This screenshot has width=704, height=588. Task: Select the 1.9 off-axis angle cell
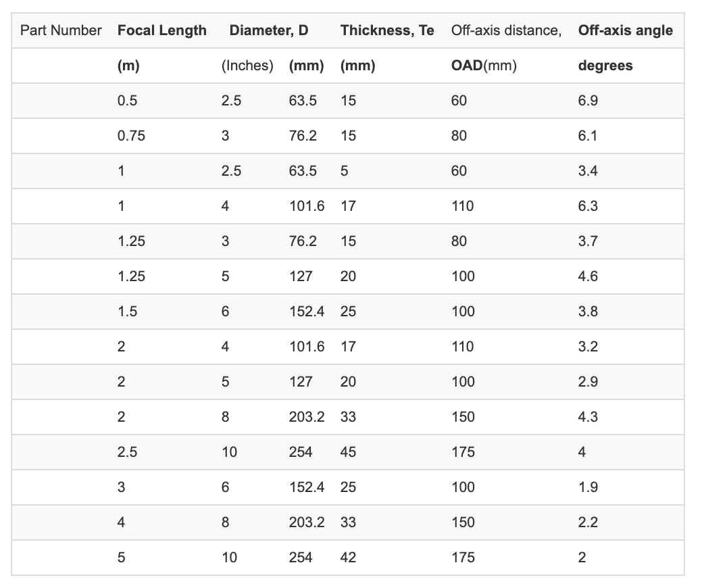coord(588,487)
